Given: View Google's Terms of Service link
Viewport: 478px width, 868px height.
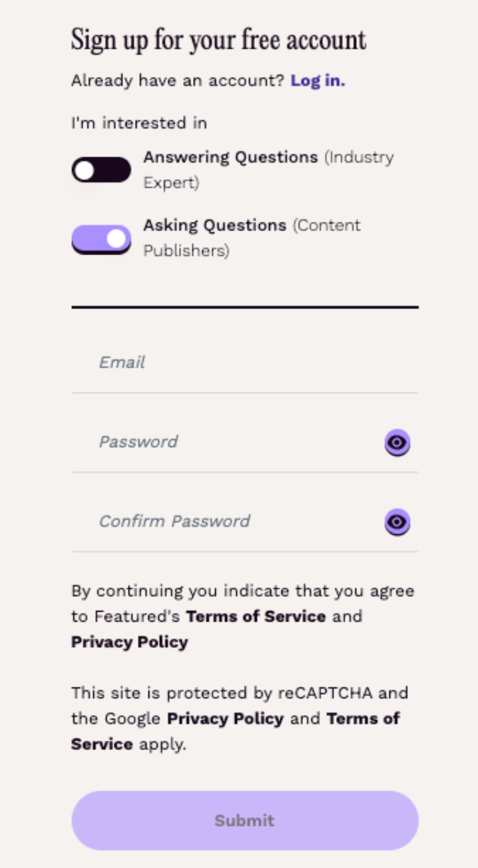Looking at the screenshot, I should pos(236,731).
